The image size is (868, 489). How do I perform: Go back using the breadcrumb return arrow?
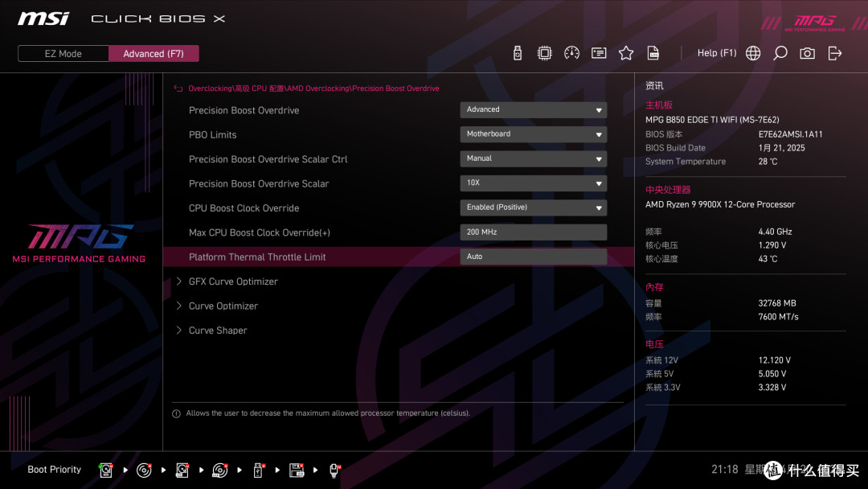[178, 88]
